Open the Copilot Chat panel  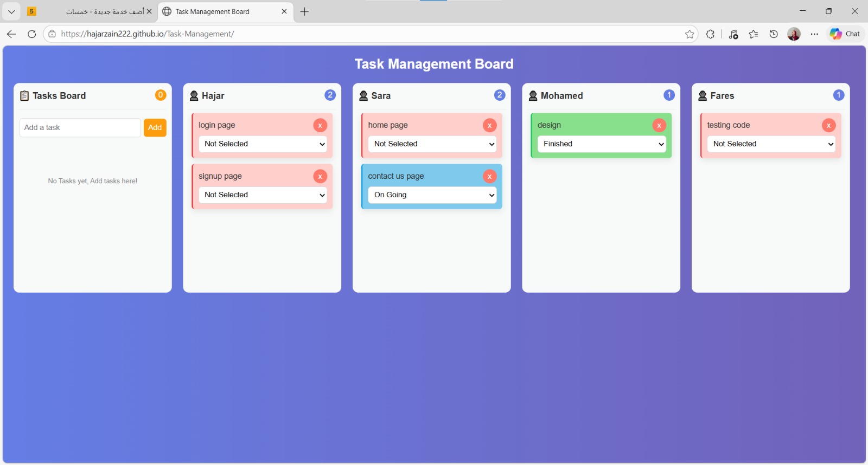tap(845, 34)
